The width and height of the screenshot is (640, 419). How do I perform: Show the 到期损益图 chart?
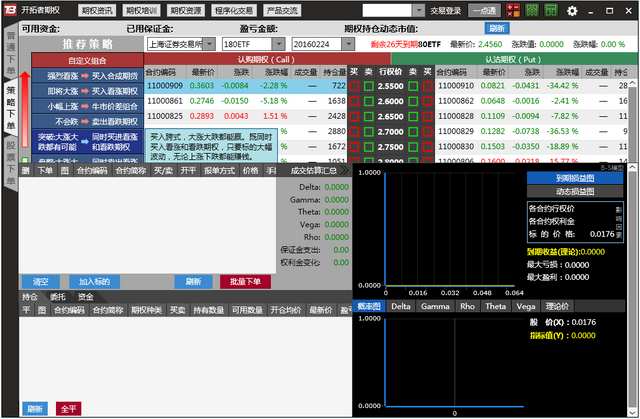tap(575, 178)
